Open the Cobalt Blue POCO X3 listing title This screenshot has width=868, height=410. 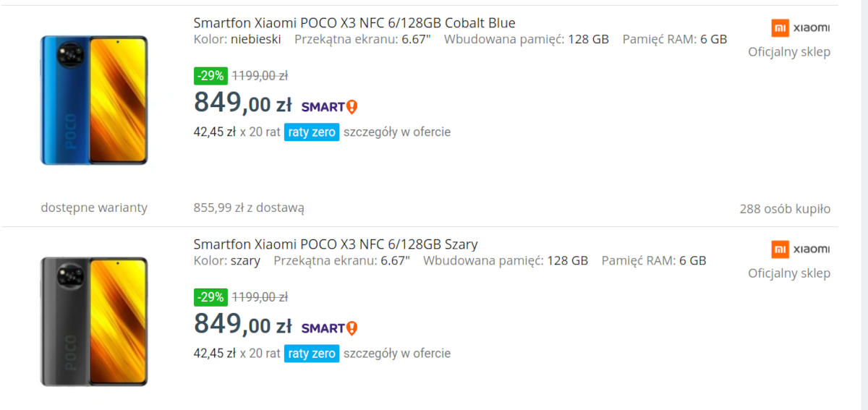click(354, 23)
